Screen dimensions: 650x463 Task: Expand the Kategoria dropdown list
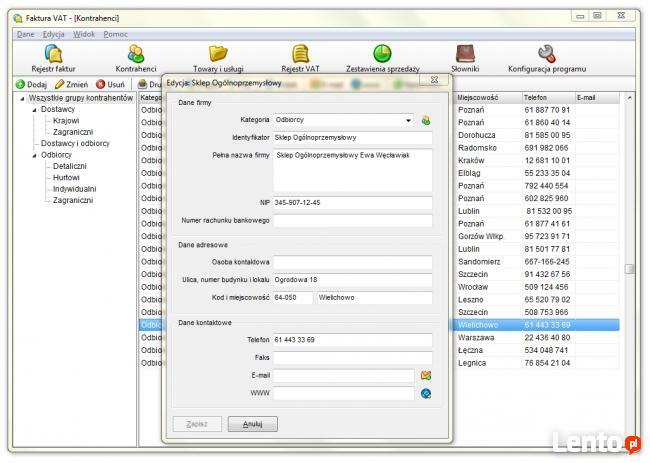click(408, 120)
